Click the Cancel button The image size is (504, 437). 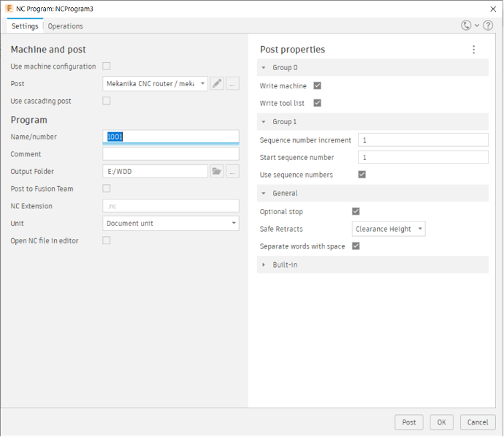coord(478,422)
